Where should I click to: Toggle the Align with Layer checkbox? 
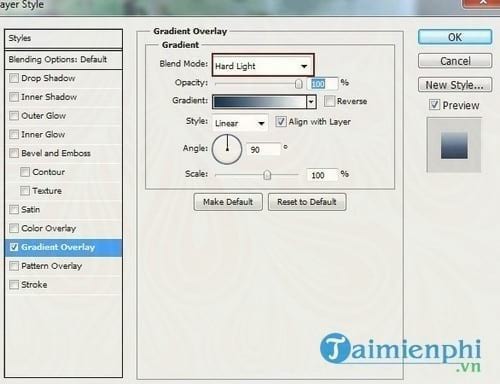[x=280, y=122]
